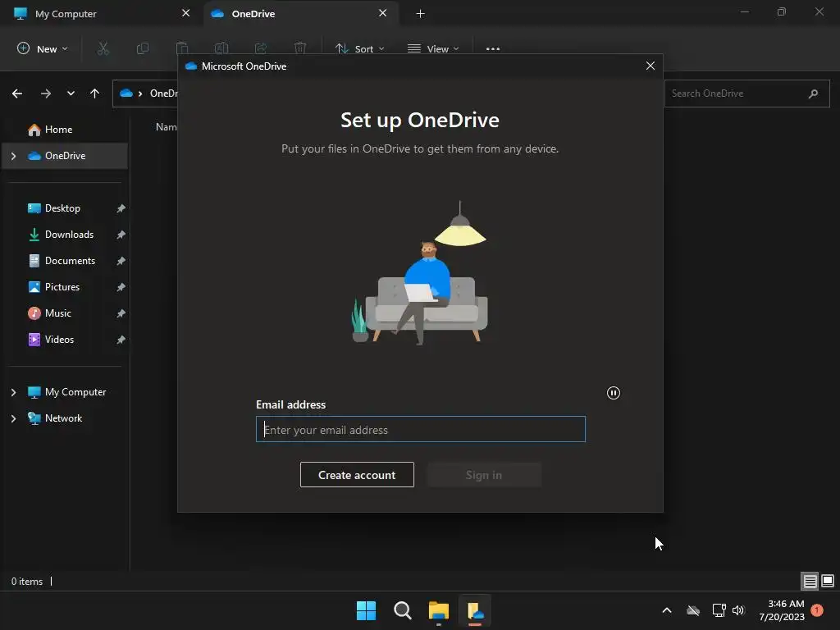
Task: Close the My Computer tab
Action: 186,13
